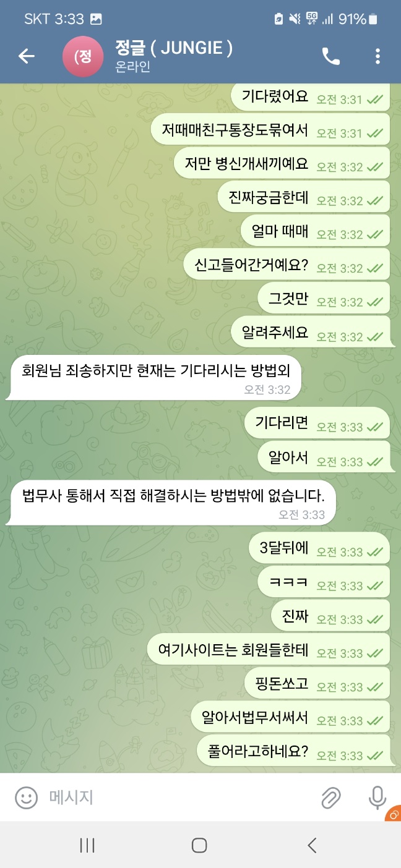401x868 pixels.
Task: Tap the microphone to record voice
Action: [x=377, y=798]
